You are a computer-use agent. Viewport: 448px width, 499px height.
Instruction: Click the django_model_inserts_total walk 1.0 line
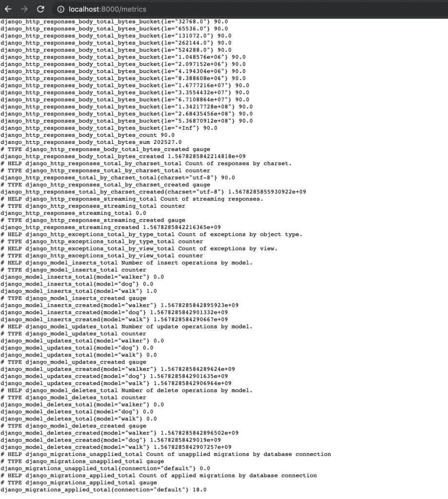tap(78, 291)
